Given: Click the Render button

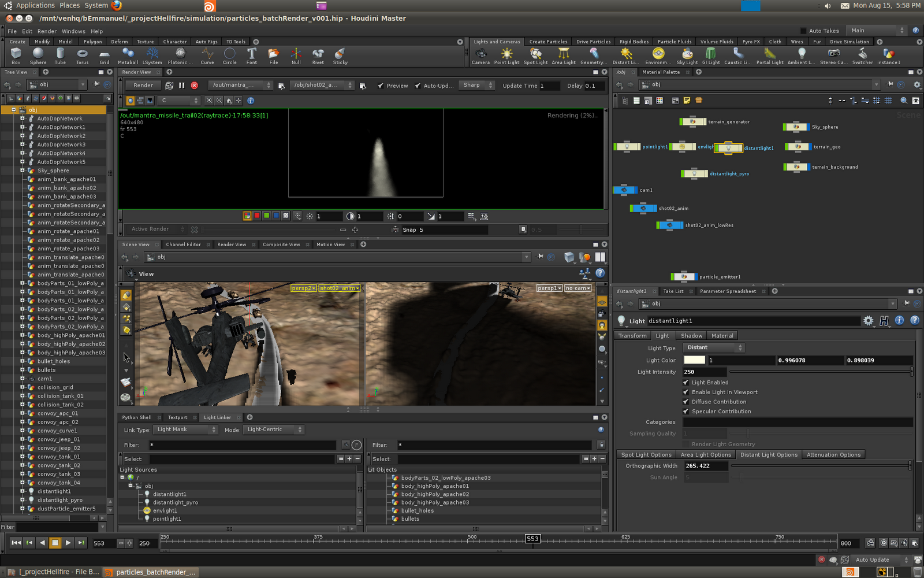Looking at the screenshot, I should [x=143, y=85].
